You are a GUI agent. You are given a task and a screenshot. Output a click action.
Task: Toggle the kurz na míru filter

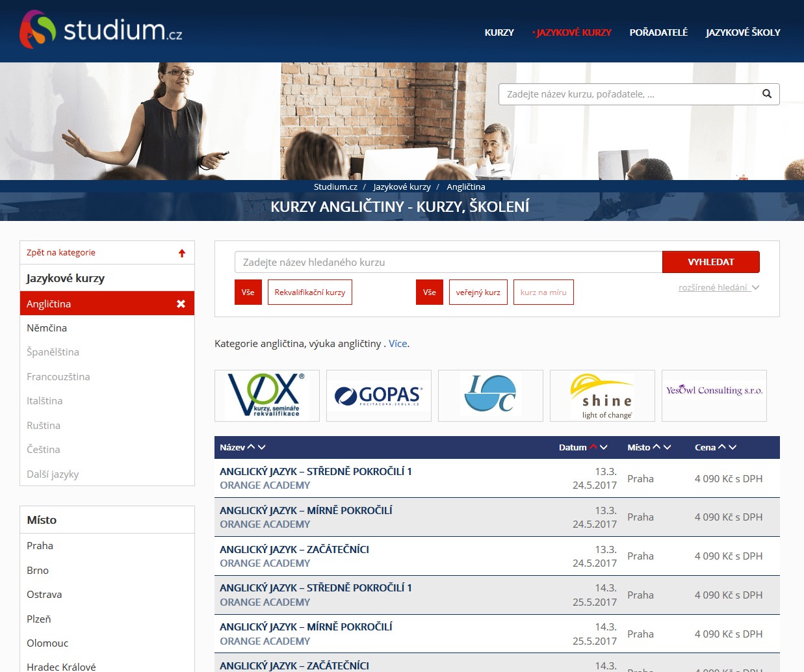pyautogui.click(x=543, y=292)
